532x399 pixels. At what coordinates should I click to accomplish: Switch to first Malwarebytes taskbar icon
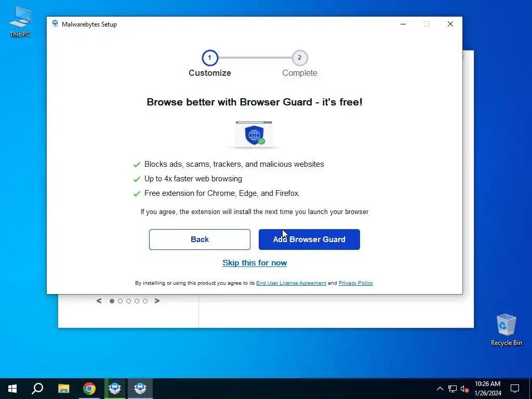click(115, 389)
